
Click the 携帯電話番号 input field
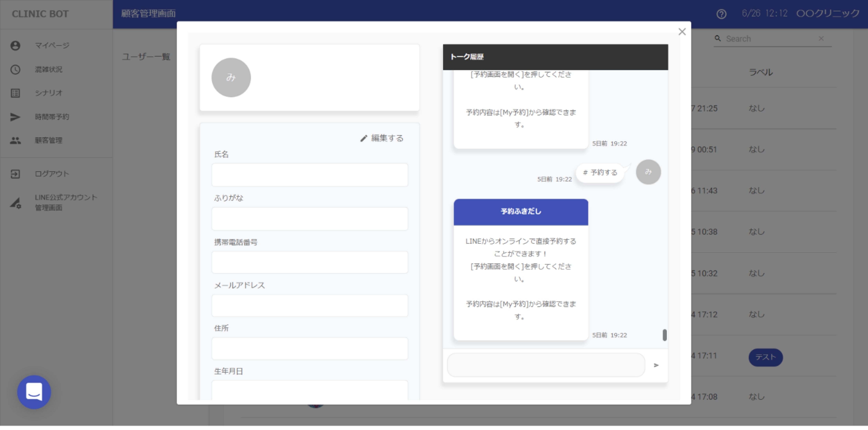pos(309,262)
